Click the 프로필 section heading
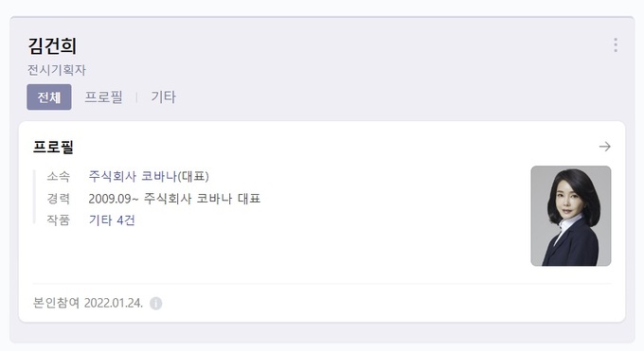Viewport: 644px width, 351px height. point(53,147)
